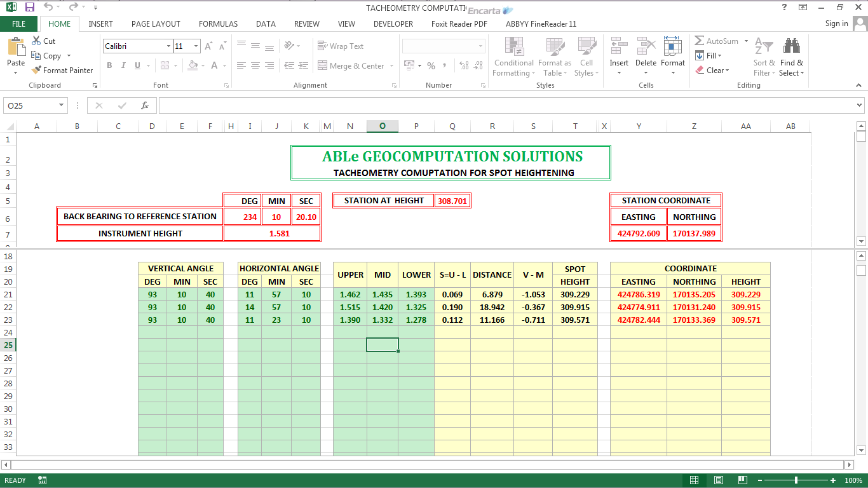Click the Insert Function fx icon
Image resolution: width=868 pixels, height=488 pixels.
click(x=145, y=105)
